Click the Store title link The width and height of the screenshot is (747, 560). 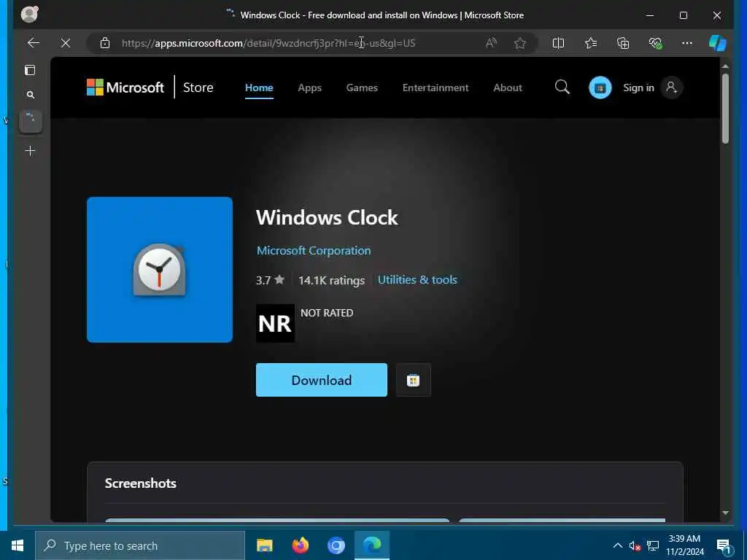coord(198,87)
